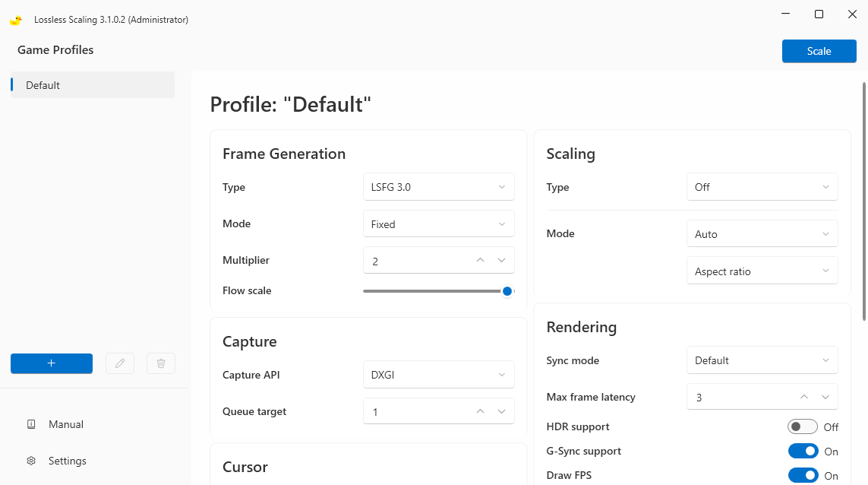The height and width of the screenshot is (485, 868).
Task: Click the HDR support label
Action: [578, 426]
